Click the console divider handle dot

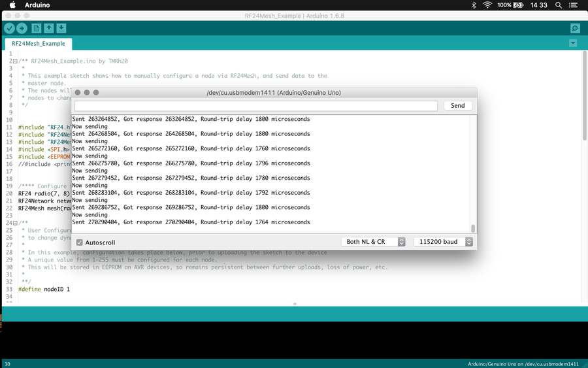pos(295,304)
